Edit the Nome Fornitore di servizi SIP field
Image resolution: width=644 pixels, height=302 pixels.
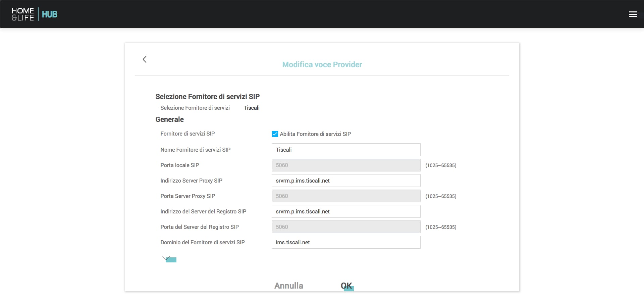pyautogui.click(x=346, y=150)
